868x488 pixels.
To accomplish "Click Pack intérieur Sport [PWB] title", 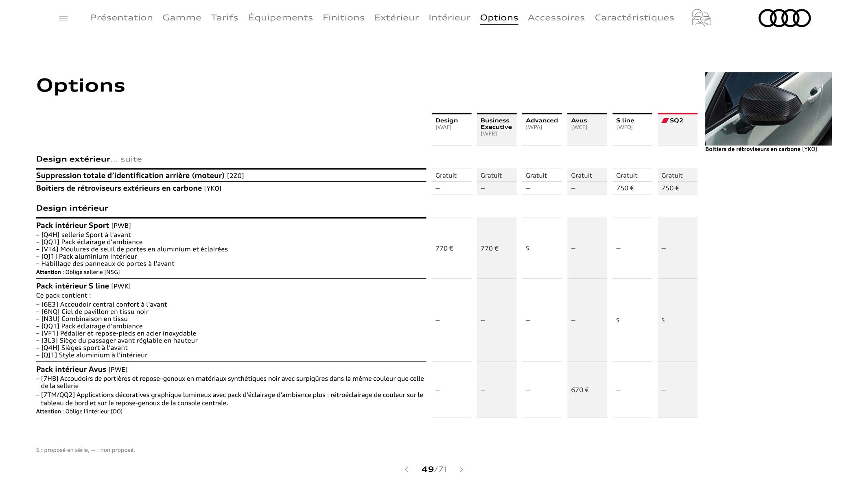I will pos(83,225).
